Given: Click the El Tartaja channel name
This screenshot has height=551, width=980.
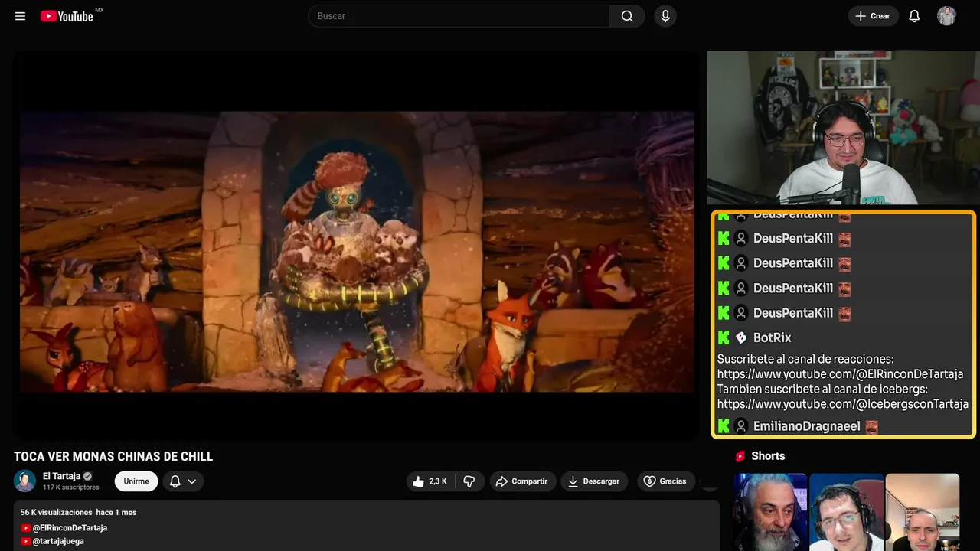Looking at the screenshot, I should click(61, 476).
